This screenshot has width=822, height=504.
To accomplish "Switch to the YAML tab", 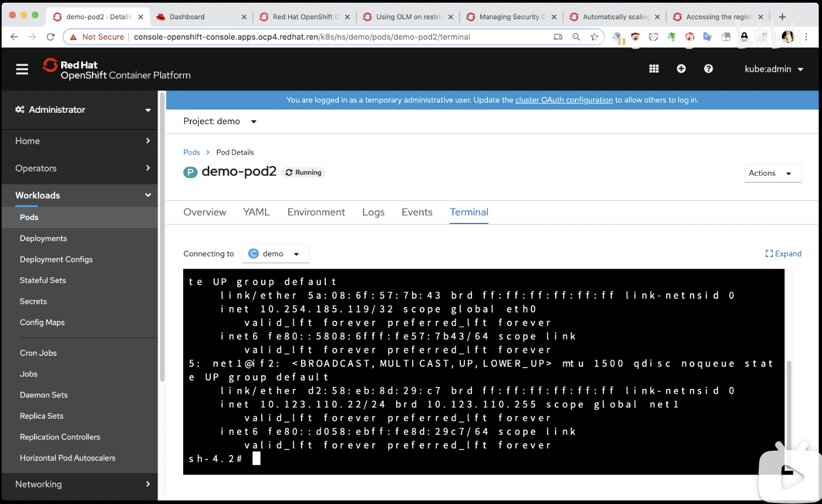I will tap(256, 212).
